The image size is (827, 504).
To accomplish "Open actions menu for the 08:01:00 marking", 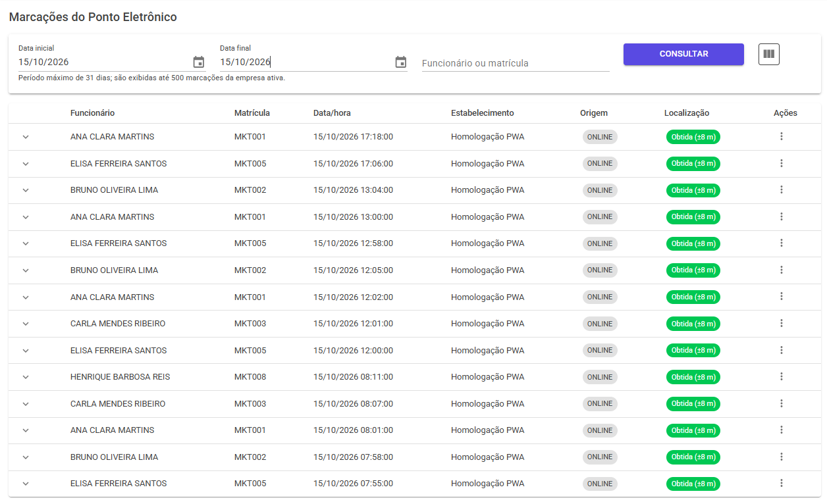I will 782,430.
